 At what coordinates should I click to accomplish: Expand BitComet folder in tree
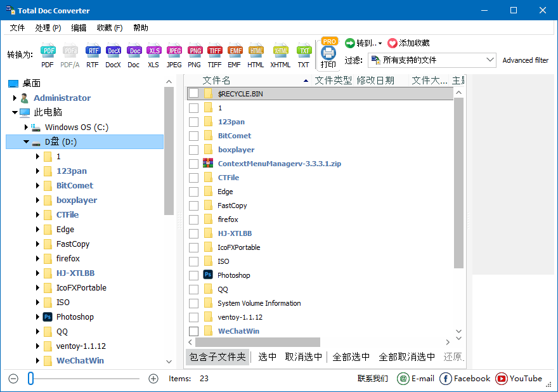coord(37,185)
